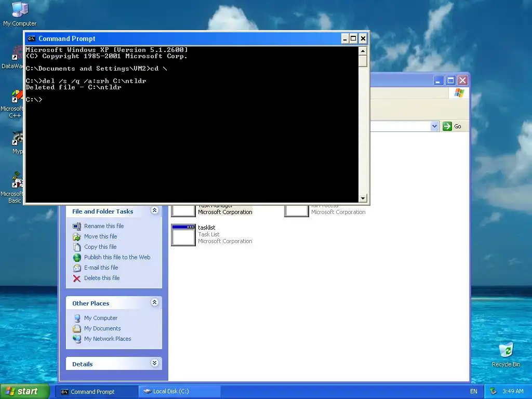Screen dimensions: 532x399
Task: Click the Command Prompt scroll up arrow
Action: point(363,51)
